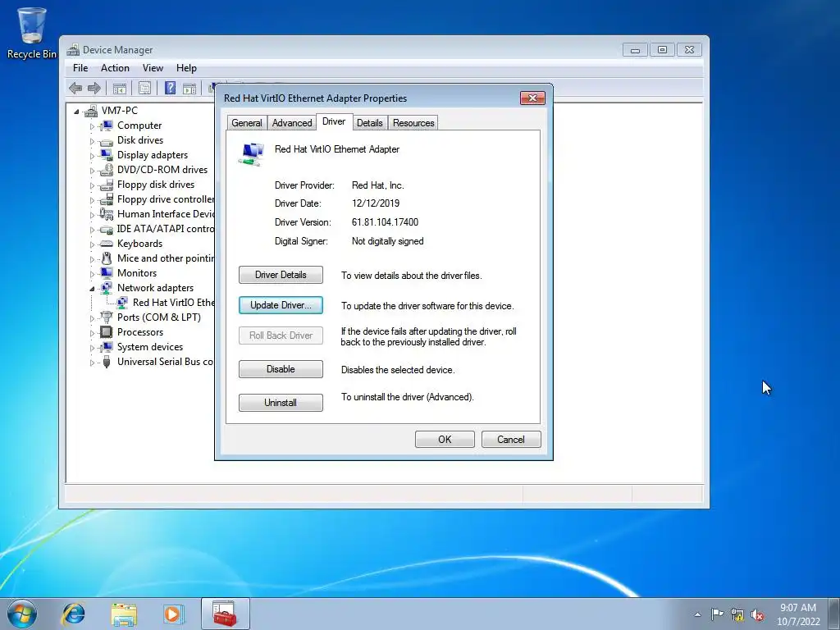Switch to the Resources tab
This screenshot has width=840, height=630.
point(413,123)
